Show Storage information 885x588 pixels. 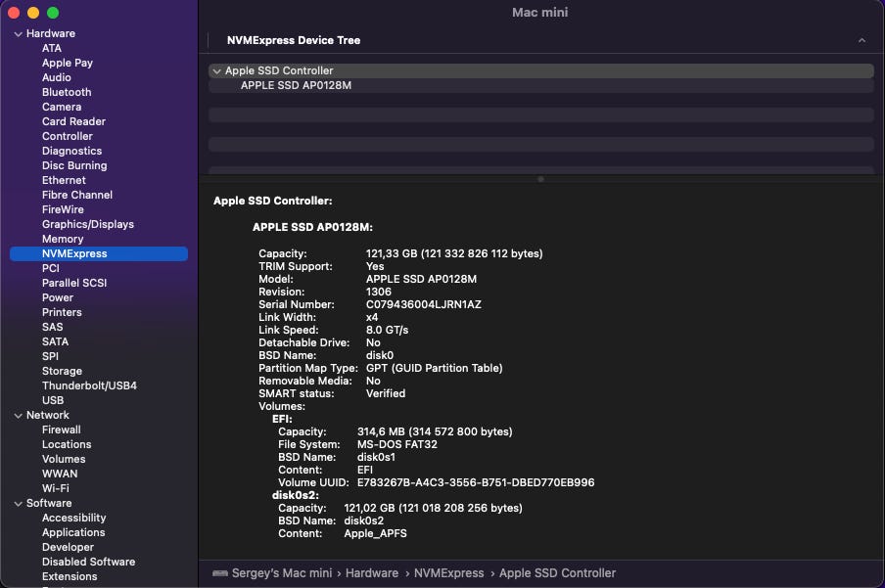(62, 372)
